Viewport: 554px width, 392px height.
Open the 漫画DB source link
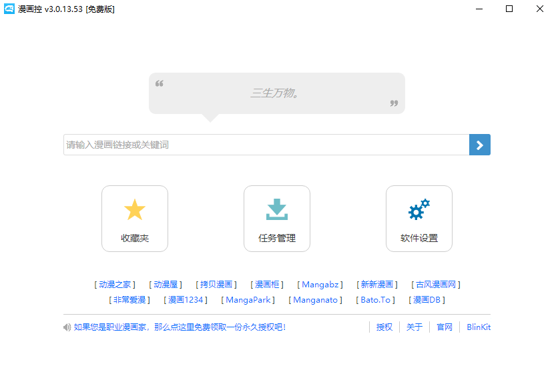(x=427, y=299)
